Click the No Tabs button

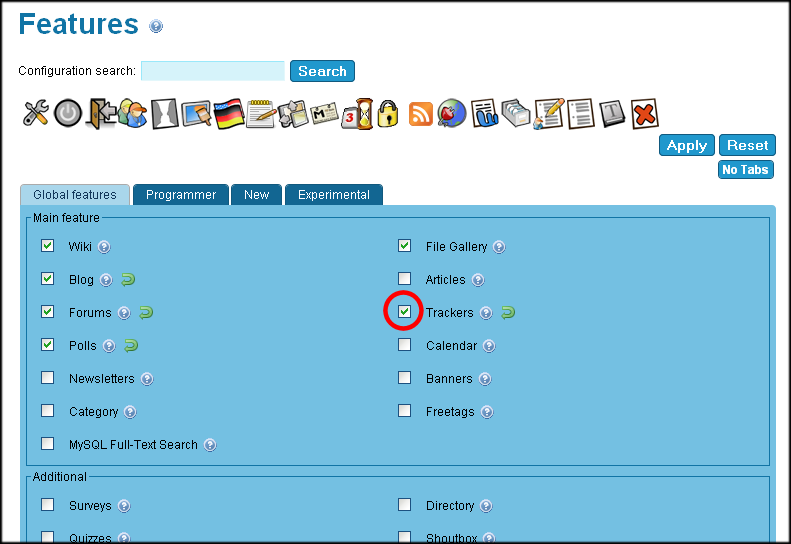coord(745,170)
